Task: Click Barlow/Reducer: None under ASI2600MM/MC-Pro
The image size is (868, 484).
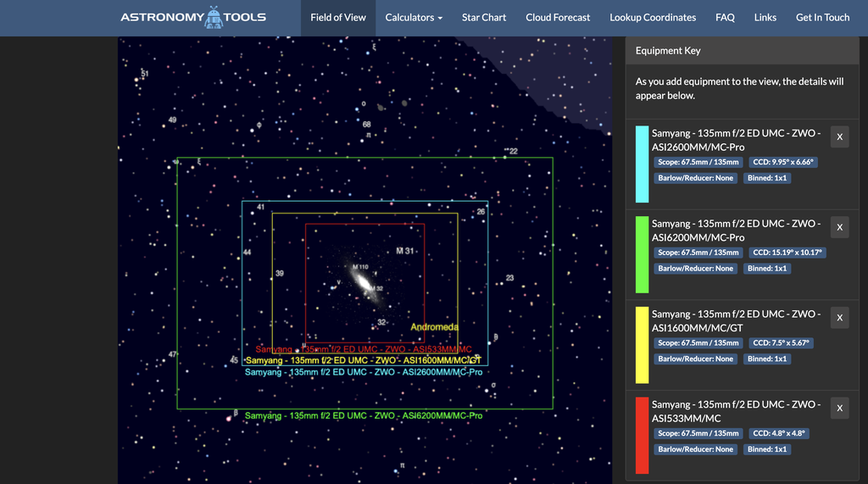Action: pos(695,178)
